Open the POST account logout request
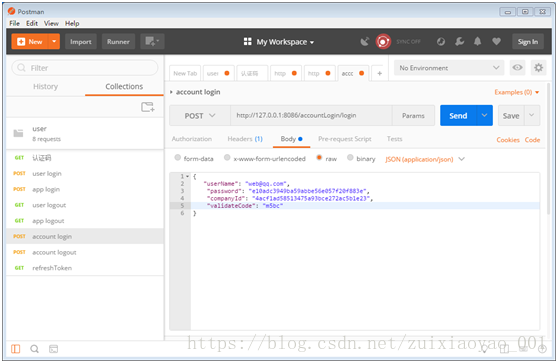 click(x=85, y=252)
